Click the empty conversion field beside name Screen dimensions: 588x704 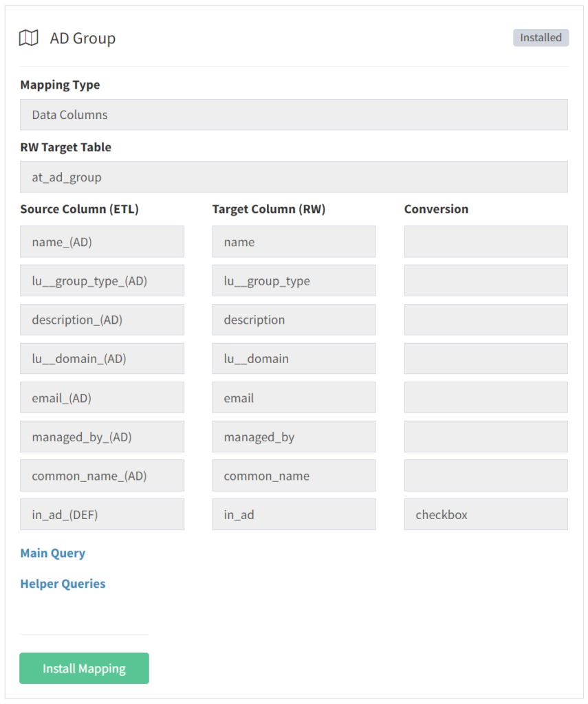click(x=486, y=241)
